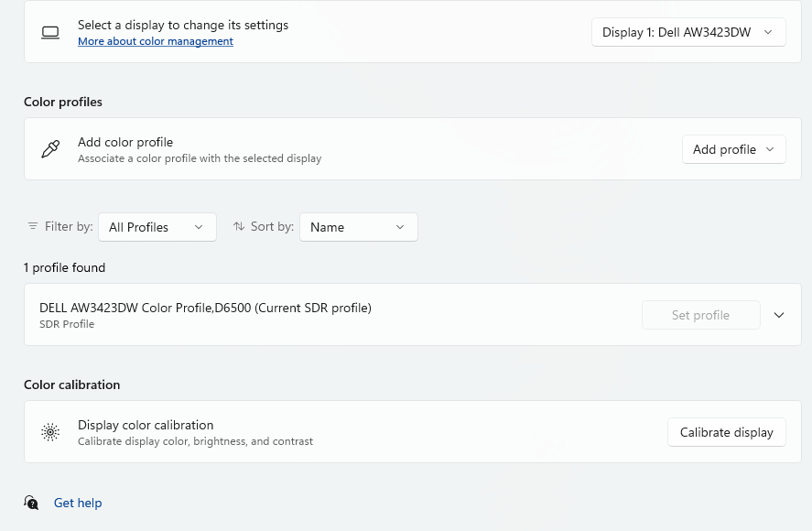Click the 'SDR Profile' subtitle text

pos(67,324)
